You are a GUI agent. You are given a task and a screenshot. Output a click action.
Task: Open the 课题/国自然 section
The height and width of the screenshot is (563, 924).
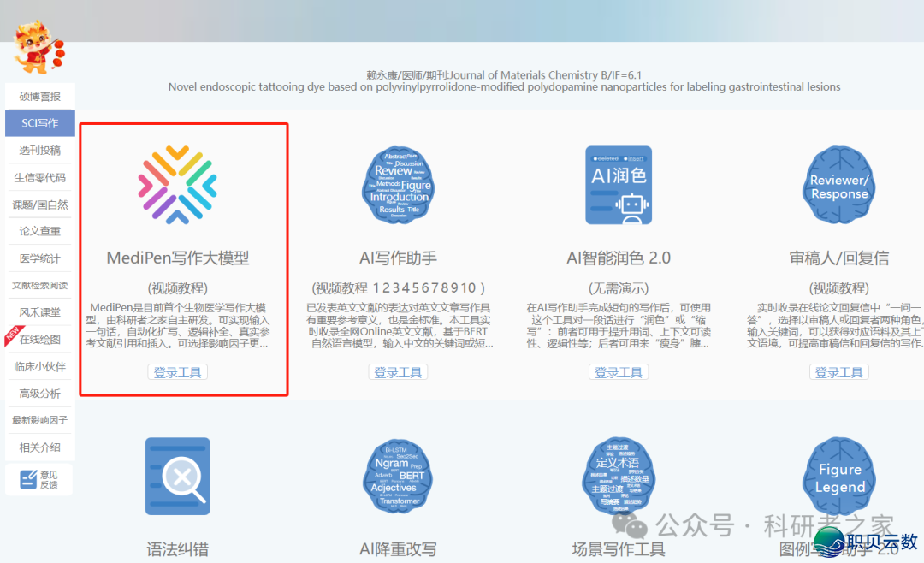pyautogui.click(x=40, y=204)
